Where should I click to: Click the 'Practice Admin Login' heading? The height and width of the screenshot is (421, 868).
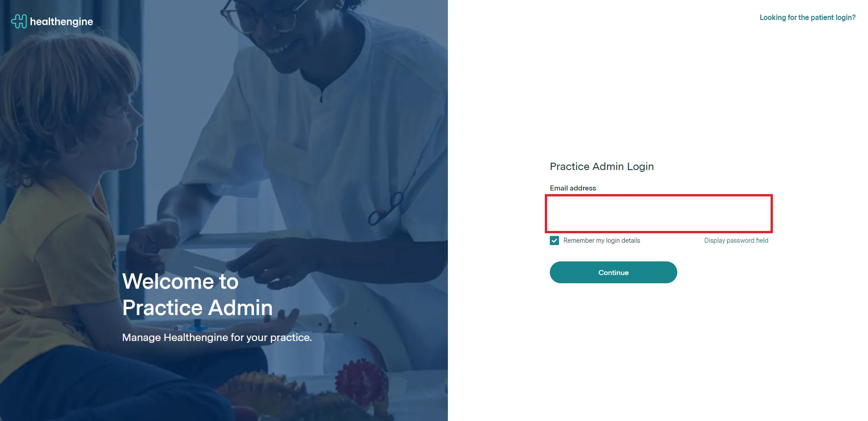click(x=602, y=166)
